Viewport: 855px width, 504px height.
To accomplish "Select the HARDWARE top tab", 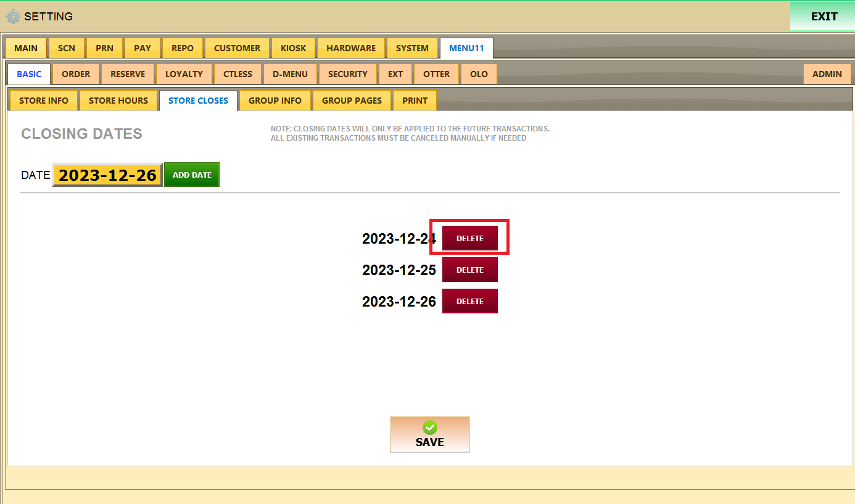I will (351, 48).
